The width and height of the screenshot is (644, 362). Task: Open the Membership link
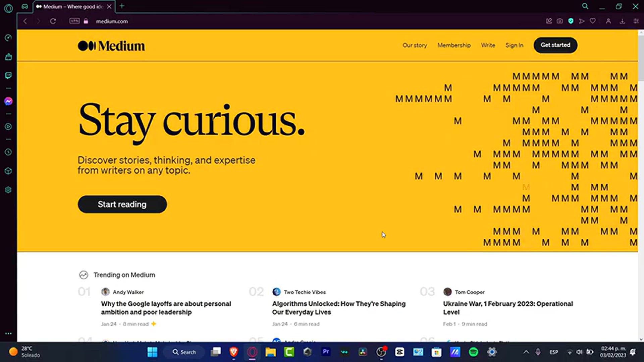point(454,45)
